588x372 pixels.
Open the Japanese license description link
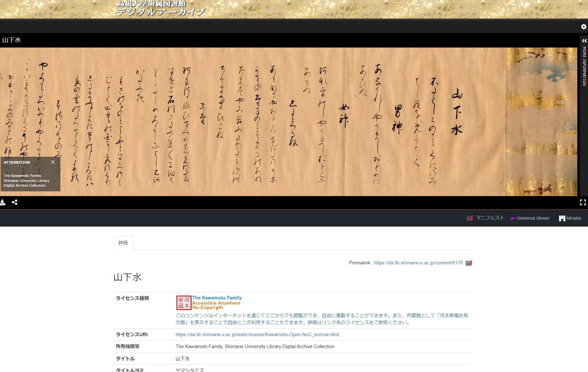click(x=322, y=319)
